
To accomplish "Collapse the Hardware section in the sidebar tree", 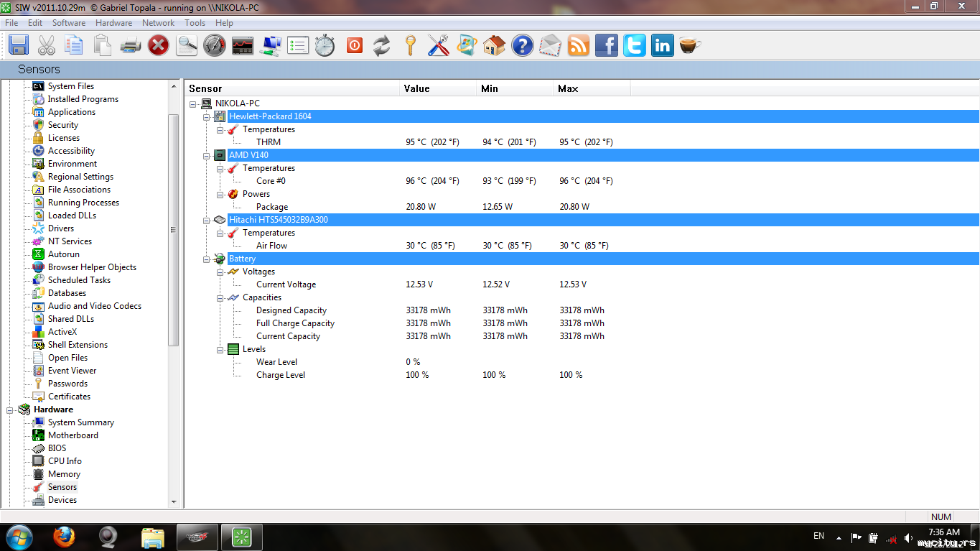I will click(10, 409).
